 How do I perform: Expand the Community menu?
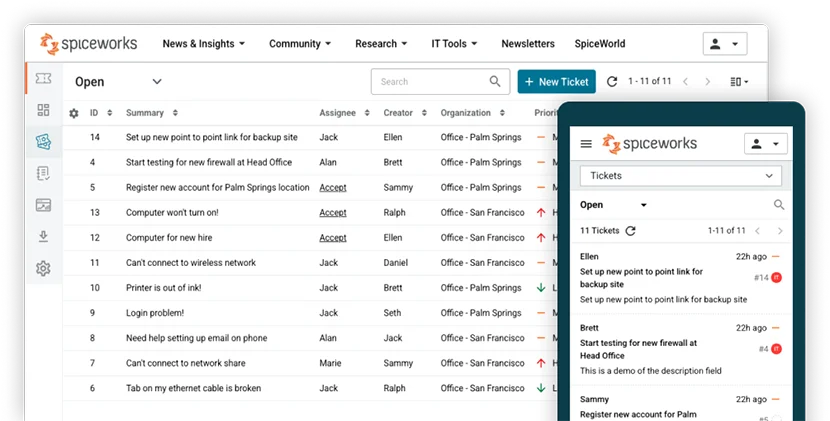(x=300, y=43)
